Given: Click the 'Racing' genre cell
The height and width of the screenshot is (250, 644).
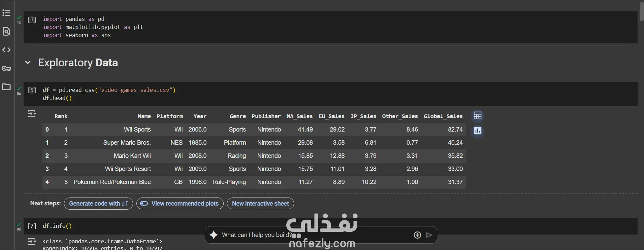Looking at the screenshot, I should click(237, 156).
